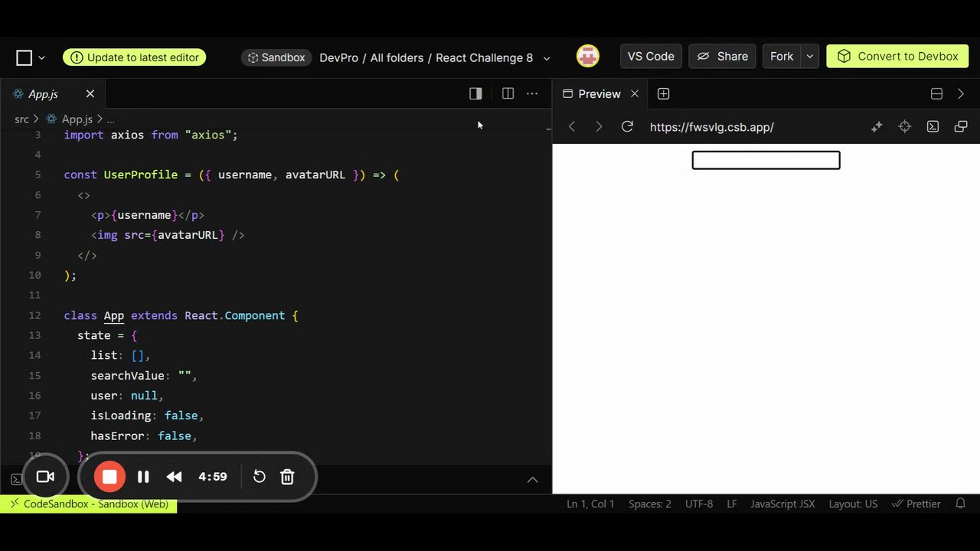Split the editor with split icon

click(x=508, y=93)
